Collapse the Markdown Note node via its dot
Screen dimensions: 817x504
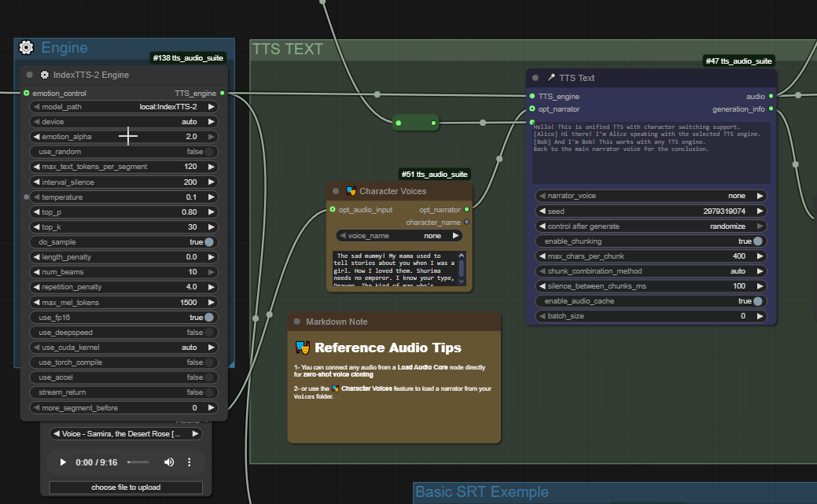point(296,322)
